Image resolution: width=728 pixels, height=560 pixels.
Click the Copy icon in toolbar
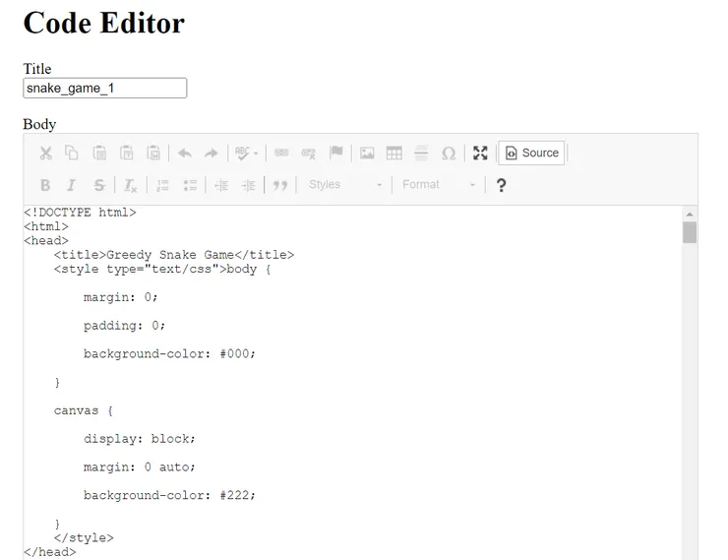click(x=72, y=154)
